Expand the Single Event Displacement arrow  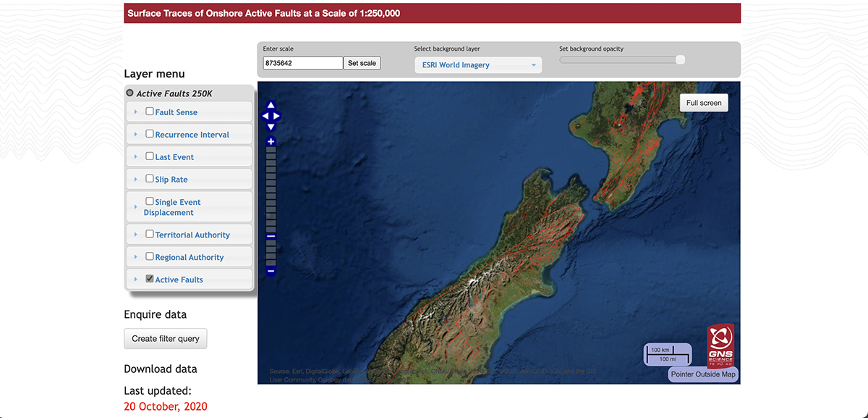pyautogui.click(x=135, y=207)
